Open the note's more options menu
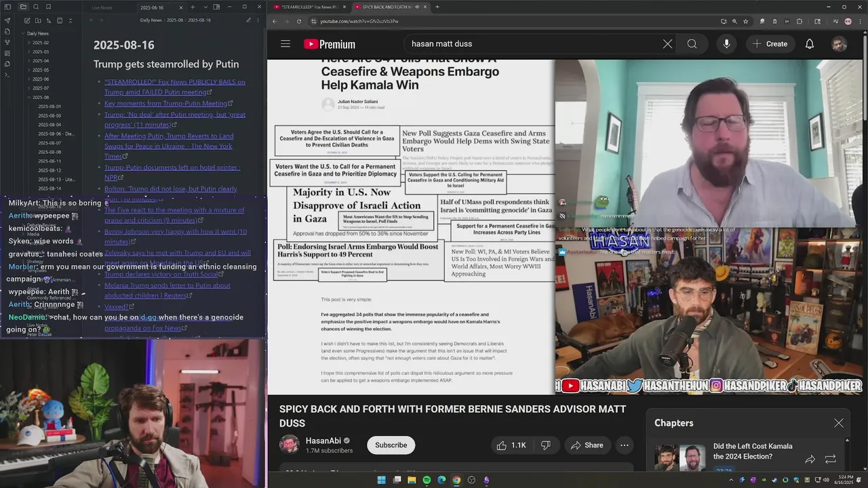Viewport: 868px width, 488px height. 258,20
